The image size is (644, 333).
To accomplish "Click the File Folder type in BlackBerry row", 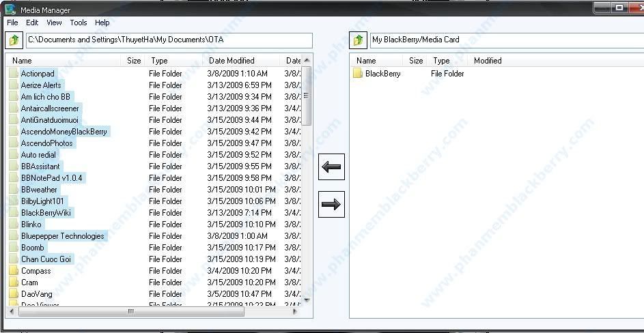I will point(447,74).
